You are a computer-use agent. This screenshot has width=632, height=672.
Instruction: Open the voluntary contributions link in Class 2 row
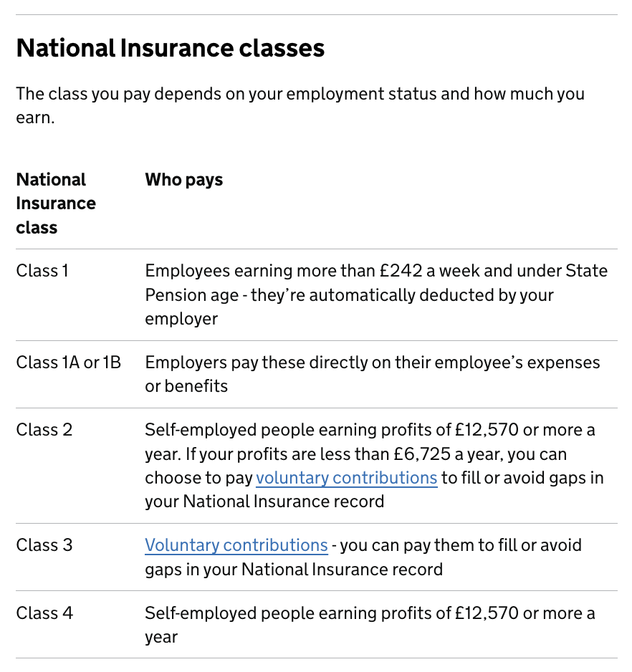point(346,478)
